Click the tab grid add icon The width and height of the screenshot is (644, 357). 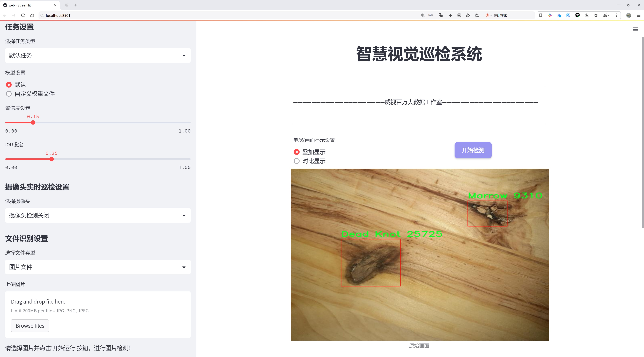pos(67,5)
